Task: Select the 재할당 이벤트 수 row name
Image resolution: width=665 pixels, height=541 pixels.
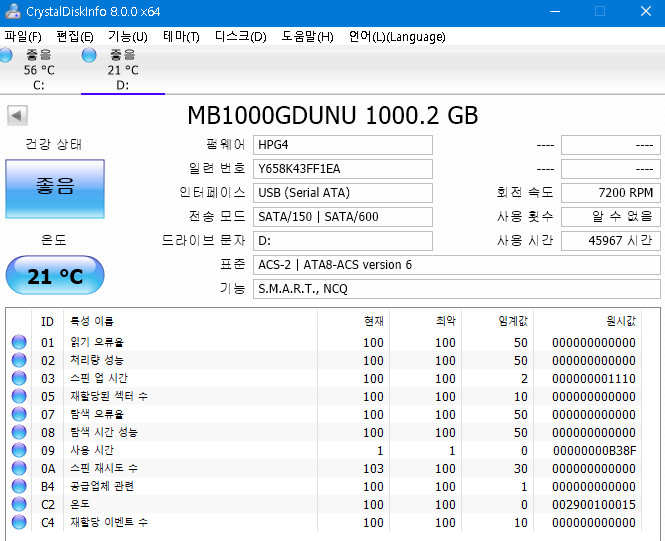Action: pos(109,522)
